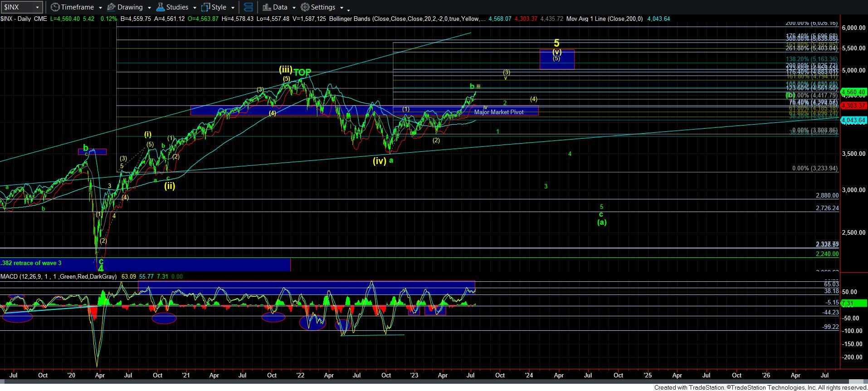This screenshot has width=868, height=391.
Task: Click the '$INX - Daily CME' chart title
Action: tap(24, 19)
